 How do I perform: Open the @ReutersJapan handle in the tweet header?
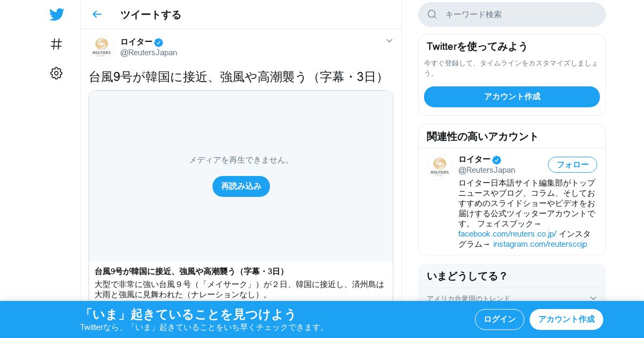pyautogui.click(x=149, y=53)
